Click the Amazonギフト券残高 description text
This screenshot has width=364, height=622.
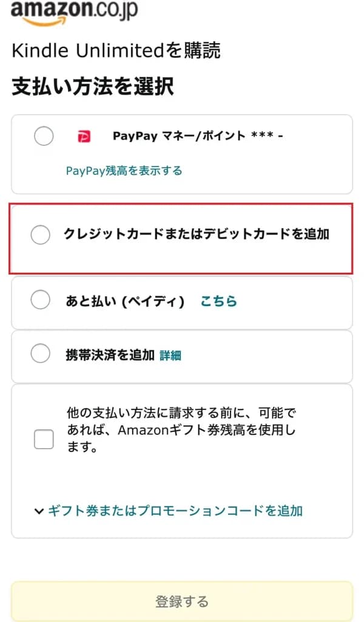click(181, 431)
